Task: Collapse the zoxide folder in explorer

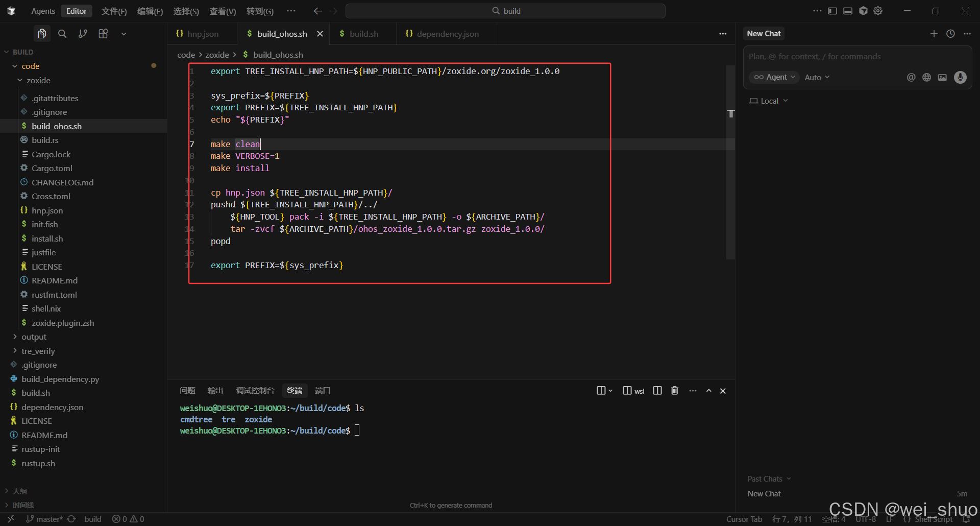Action: (38, 80)
